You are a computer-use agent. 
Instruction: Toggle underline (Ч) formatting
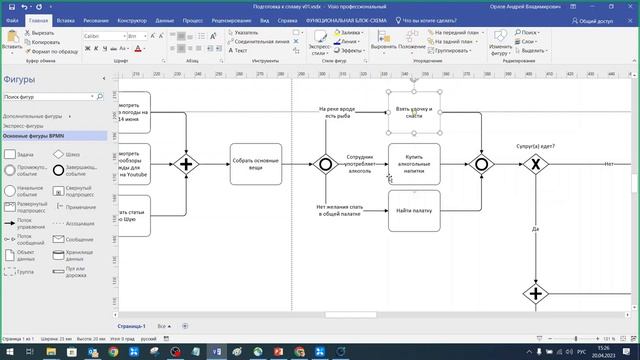104,49
